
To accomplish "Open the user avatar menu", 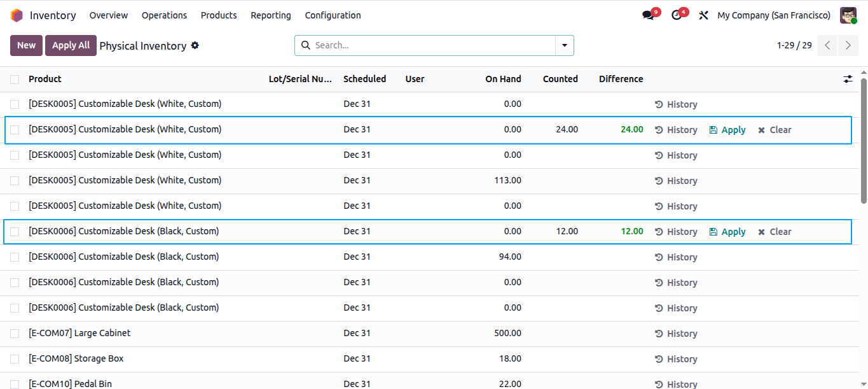I will [x=848, y=15].
